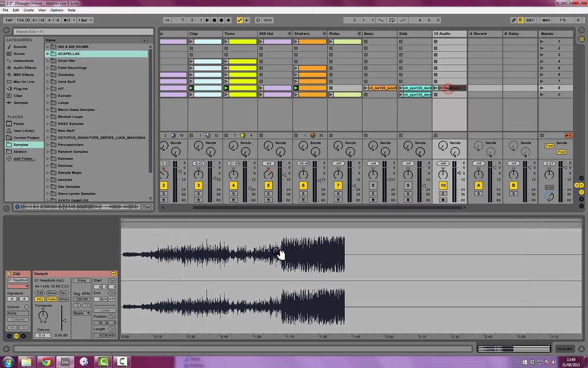Click the Arrangement Record button
The image size is (588, 368).
[x=221, y=20]
